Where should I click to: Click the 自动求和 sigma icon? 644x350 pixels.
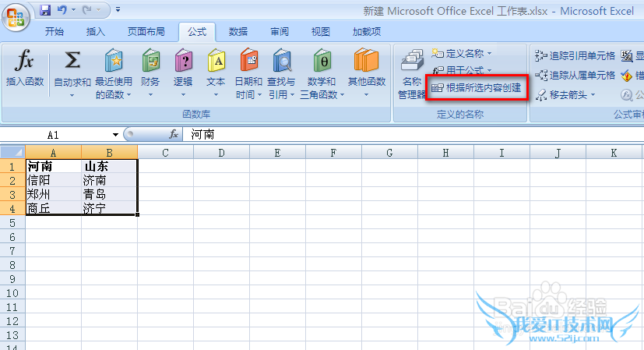pyautogui.click(x=72, y=60)
